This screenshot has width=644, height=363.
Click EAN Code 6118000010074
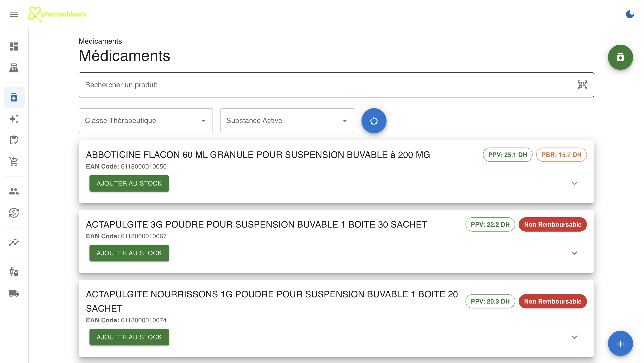tap(126, 320)
